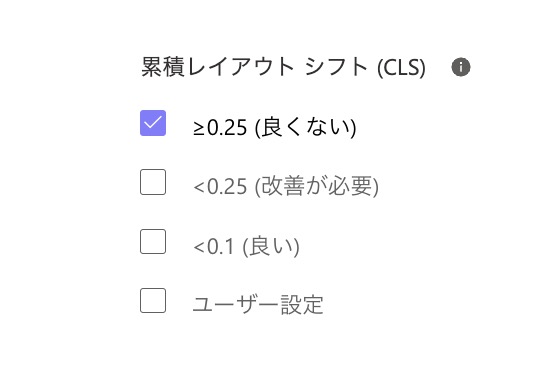
Task: Click the 累積 characters starting the heading
Action: tap(163, 67)
